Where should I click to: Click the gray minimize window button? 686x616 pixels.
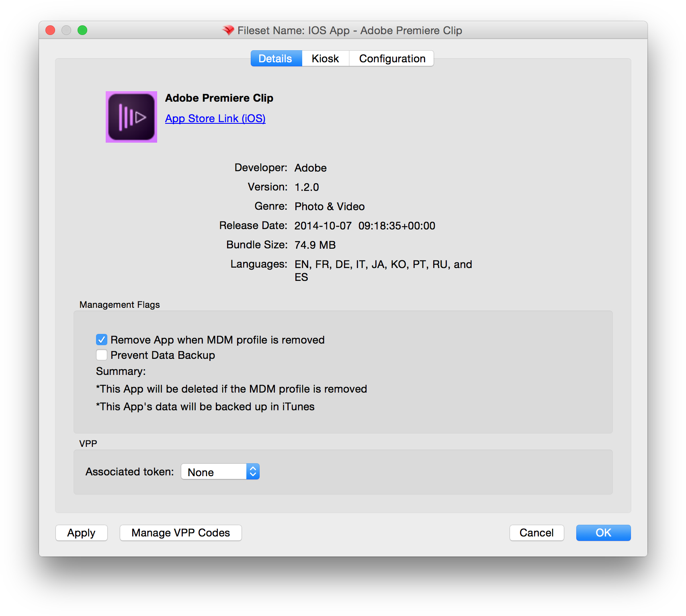(x=66, y=30)
